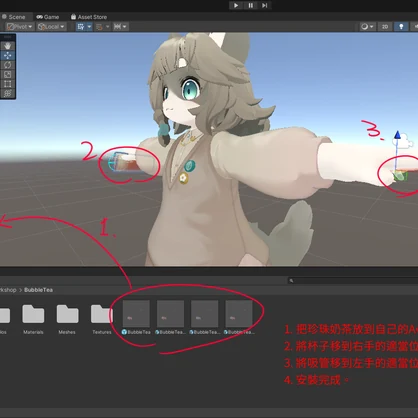
Task: Select the Move tool
Action: tap(8, 55)
